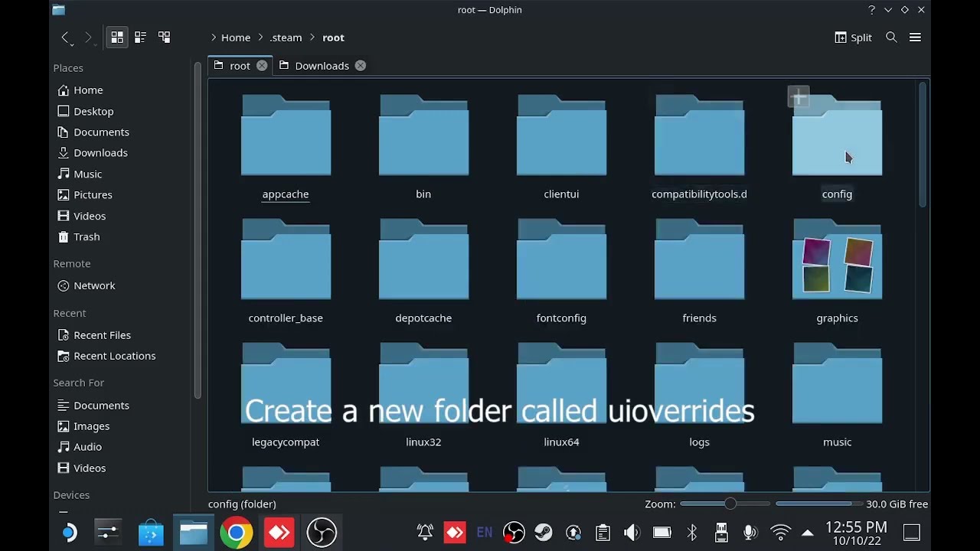Image resolution: width=980 pixels, height=551 pixels.
Task: Select the depotcache folder
Action: click(x=423, y=260)
